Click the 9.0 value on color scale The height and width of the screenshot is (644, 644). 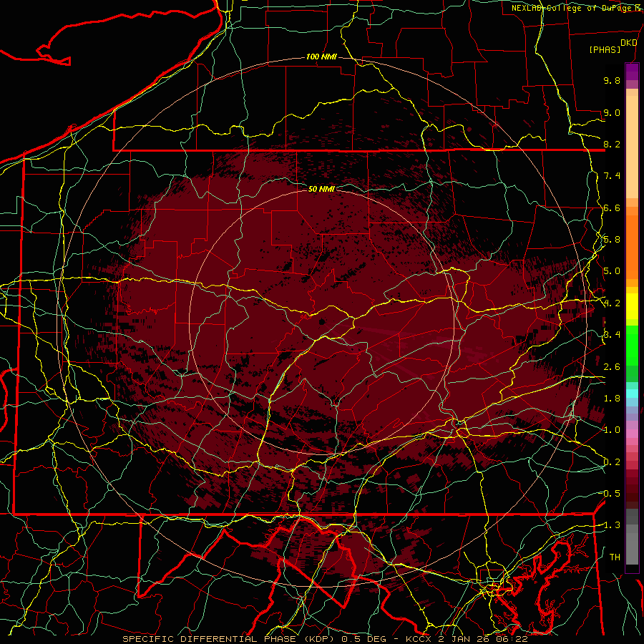click(612, 112)
